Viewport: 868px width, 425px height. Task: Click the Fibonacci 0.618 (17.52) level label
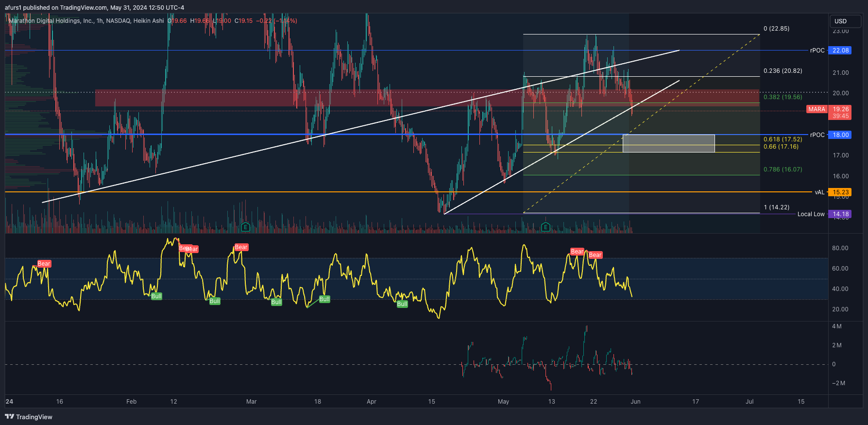click(x=783, y=139)
